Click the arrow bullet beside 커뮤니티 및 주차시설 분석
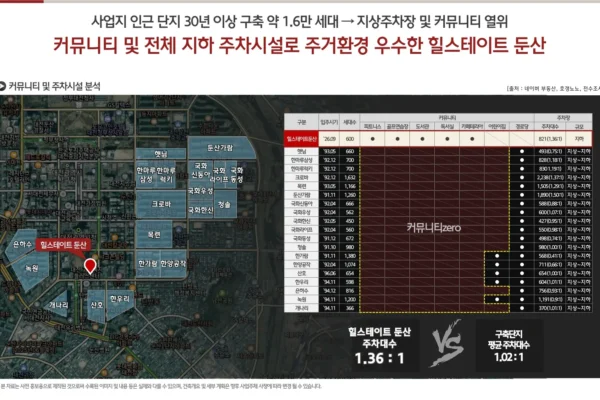600x400 pixels. [2, 86]
